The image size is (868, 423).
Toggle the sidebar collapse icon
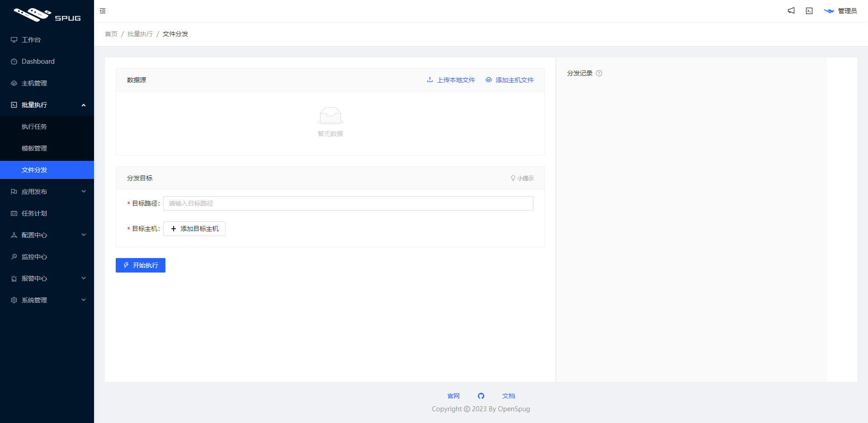pyautogui.click(x=103, y=11)
